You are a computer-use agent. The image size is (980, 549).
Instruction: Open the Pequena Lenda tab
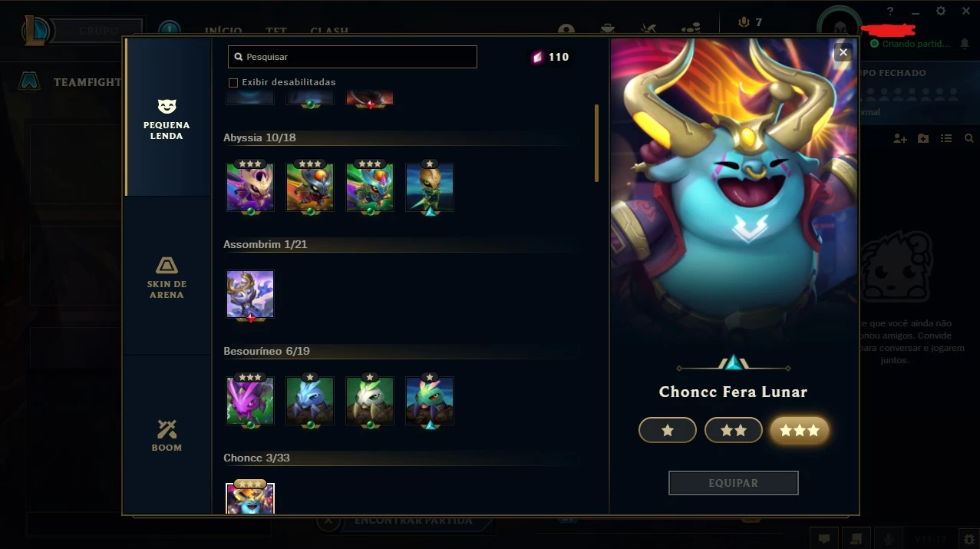pos(167,117)
